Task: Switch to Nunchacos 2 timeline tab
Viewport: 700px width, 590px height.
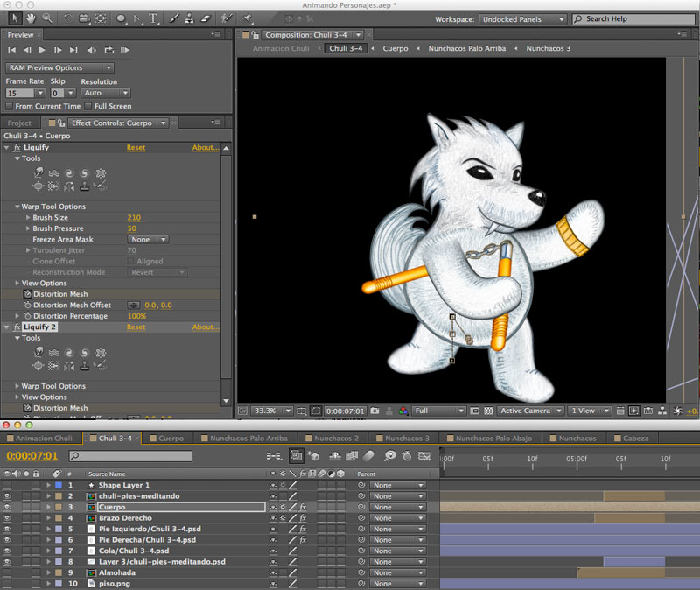Action: pos(332,439)
